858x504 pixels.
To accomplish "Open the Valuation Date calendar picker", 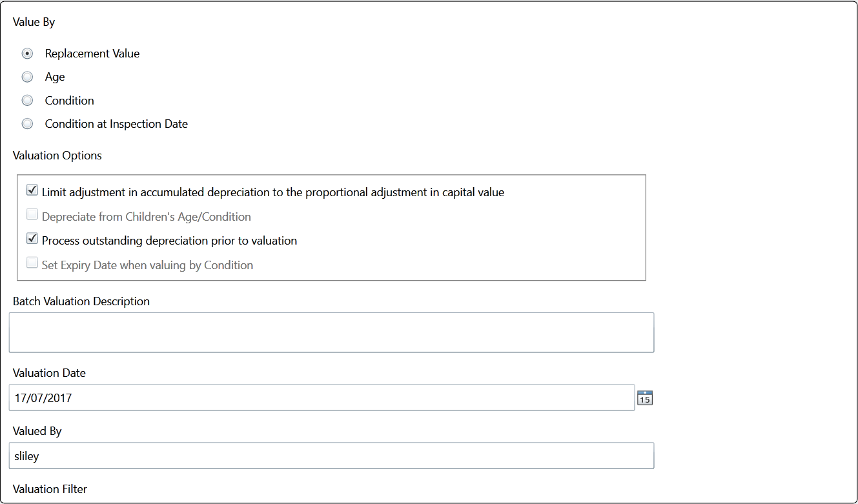I will 645,398.
